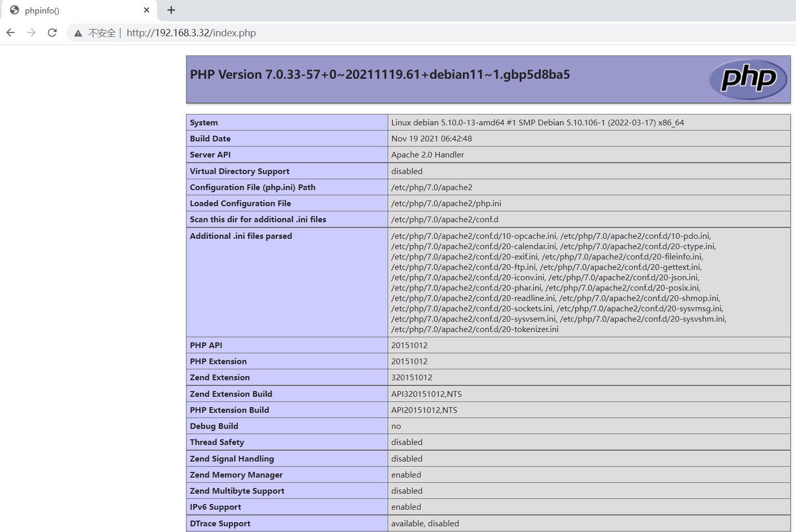Select the phpinfo() tab title
Screen dimensions: 796x532
(x=42, y=10)
